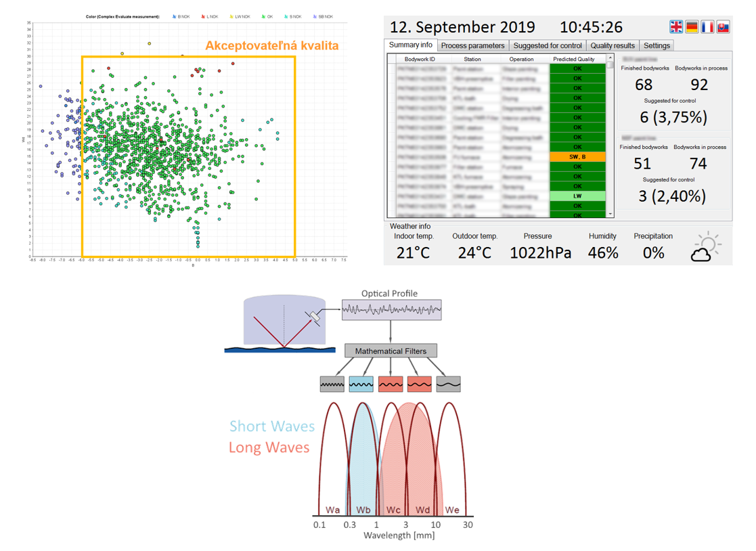Open the Quality results tab
The image size is (756, 551).
click(x=613, y=45)
